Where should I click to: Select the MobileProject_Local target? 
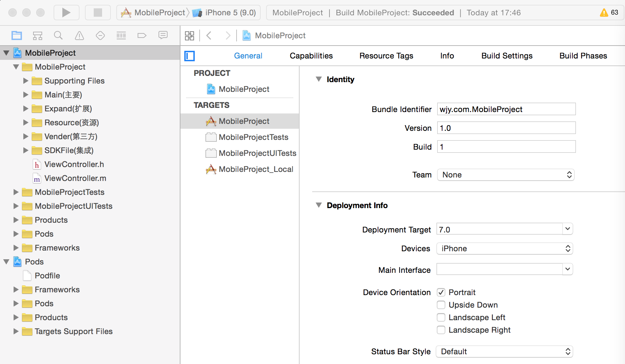pos(256,169)
